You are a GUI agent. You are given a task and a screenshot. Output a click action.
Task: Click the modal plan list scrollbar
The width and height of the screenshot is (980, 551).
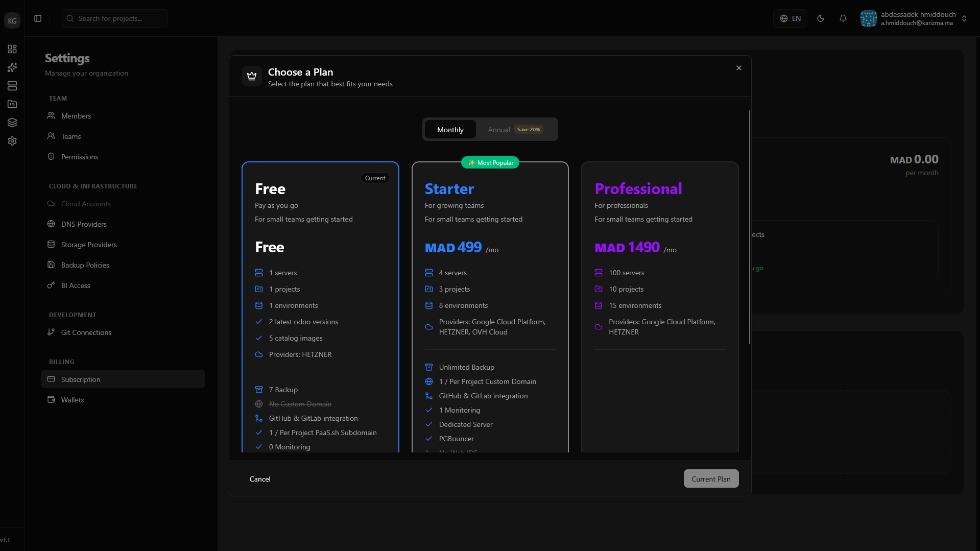tap(750, 227)
